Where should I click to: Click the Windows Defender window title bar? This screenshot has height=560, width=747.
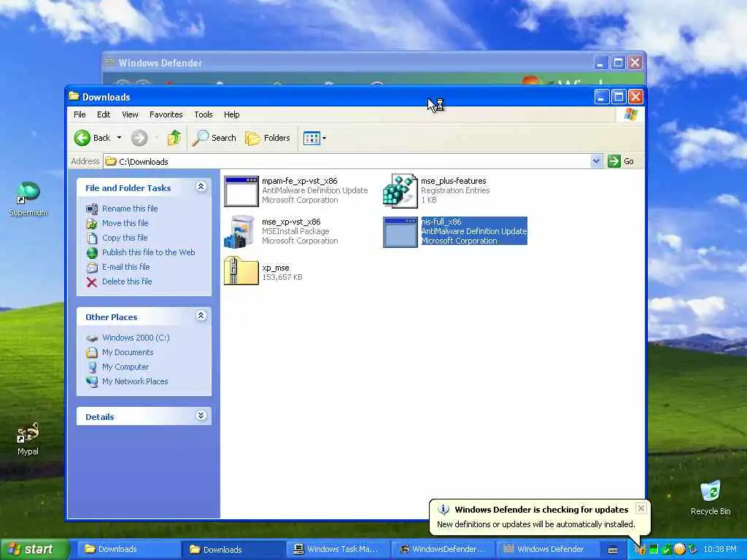click(348, 63)
